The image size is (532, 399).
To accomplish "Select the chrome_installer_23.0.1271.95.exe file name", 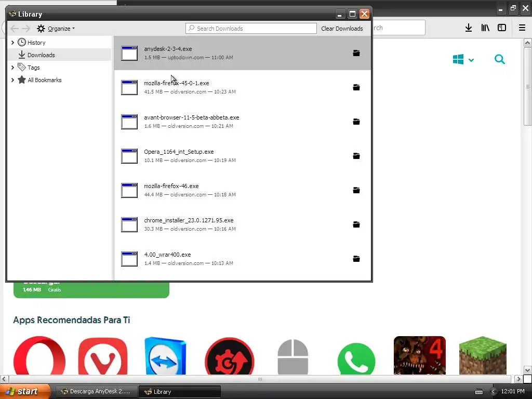I will pyautogui.click(x=189, y=220).
